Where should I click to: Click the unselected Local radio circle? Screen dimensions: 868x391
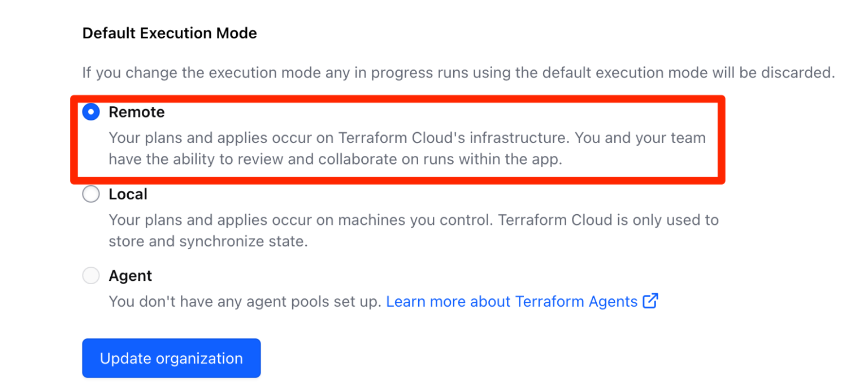pyautogui.click(x=91, y=194)
